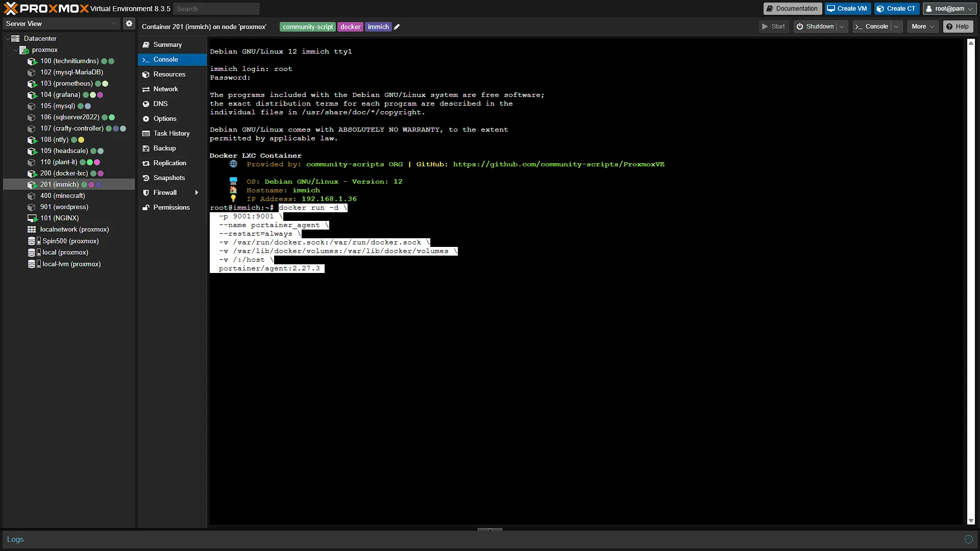Click the Shutdown button

tap(815, 27)
